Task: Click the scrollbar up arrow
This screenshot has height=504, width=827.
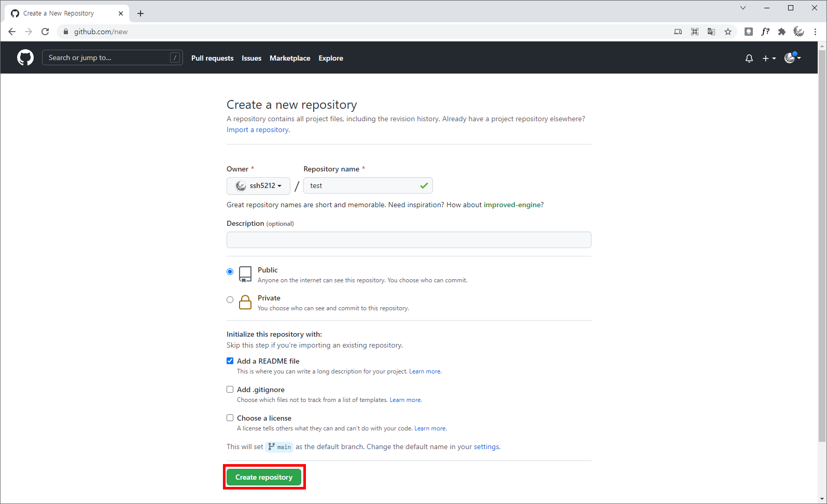Action: coord(822,46)
